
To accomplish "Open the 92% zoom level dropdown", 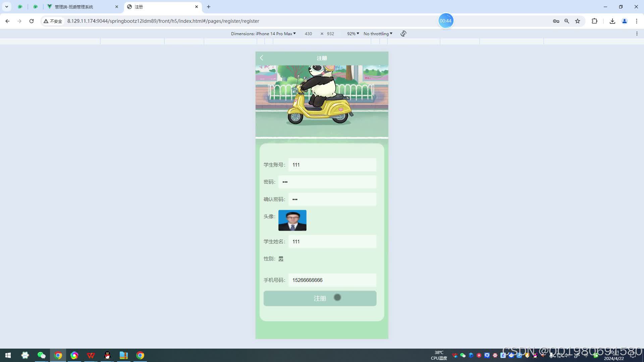I will click(353, 34).
